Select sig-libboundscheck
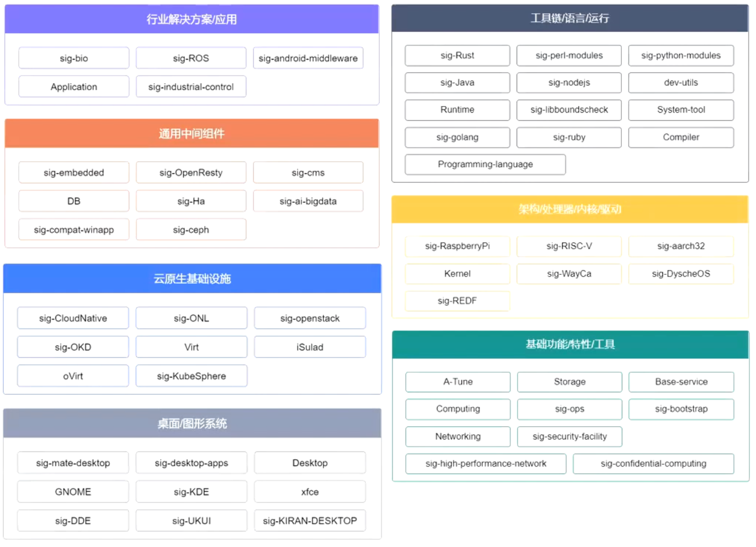Screen dimensions: 756x547 (569, 110)
